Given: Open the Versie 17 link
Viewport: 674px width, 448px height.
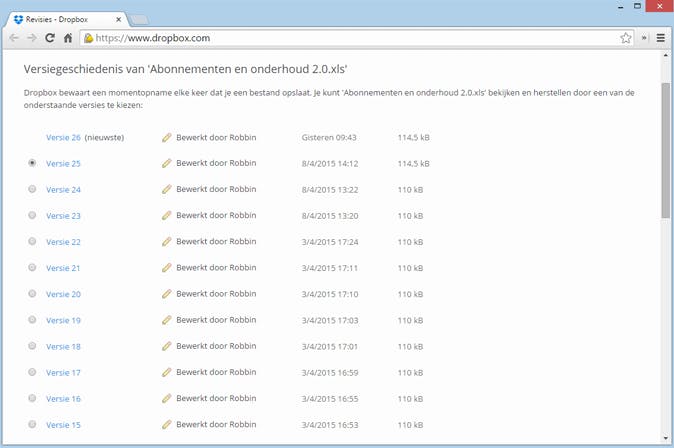Looking at the screenshot, I should coord(63,373).
